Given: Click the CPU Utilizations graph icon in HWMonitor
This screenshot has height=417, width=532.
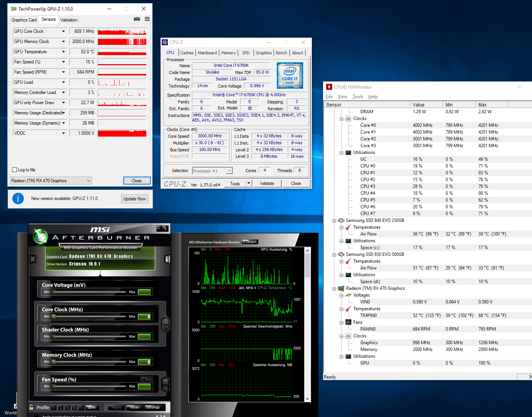Looking at the screenshot, I should pos(348,152).
